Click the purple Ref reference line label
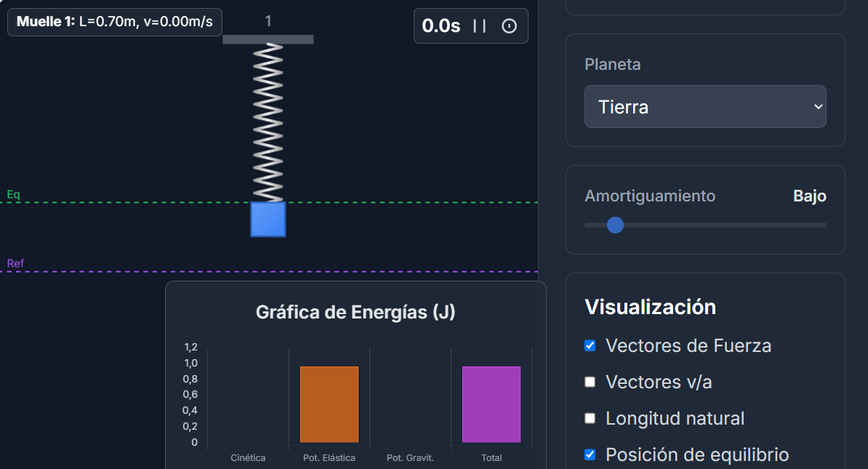Viewport: 868px width, 469px height. (x=15, y=263)
